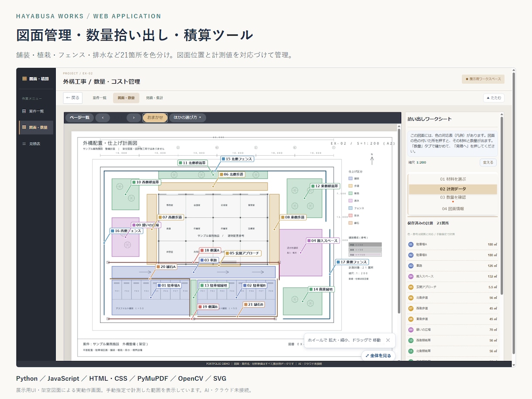Select step 02 計測データ
The width and height of the screenshot is (532, 399).
click(x=453, y=189)
